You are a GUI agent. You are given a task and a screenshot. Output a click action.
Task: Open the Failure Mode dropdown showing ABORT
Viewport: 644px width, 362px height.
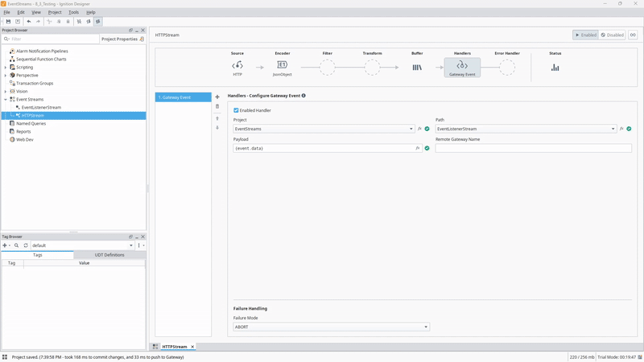click(x=331, y=327)
